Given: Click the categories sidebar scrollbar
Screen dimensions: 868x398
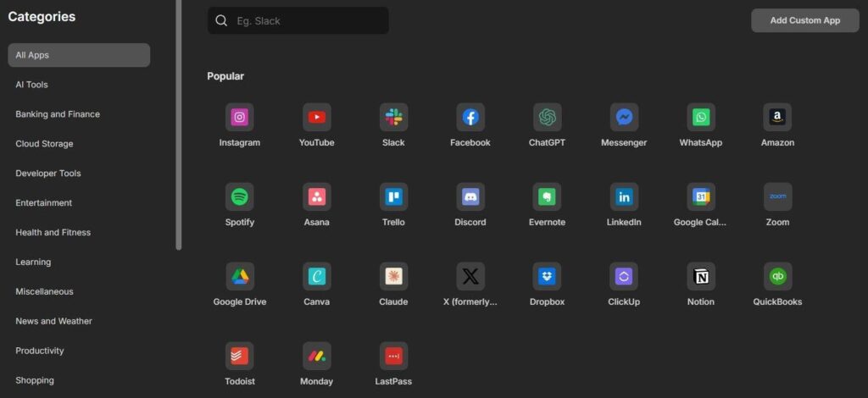Looking at the screenshot, I should pyautogui.click(x=178, y=125).
